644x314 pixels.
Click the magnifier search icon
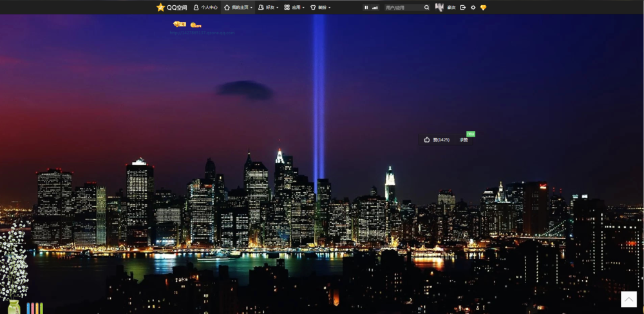[427, 7]
